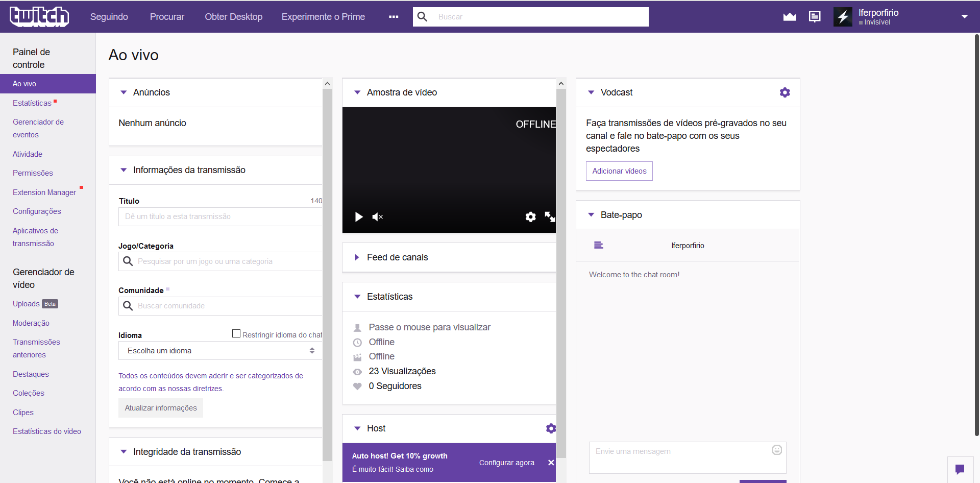Click the floating chat bubble icon
The height and width of the screenshot is (483, 980).
click(x=960, y=469)
